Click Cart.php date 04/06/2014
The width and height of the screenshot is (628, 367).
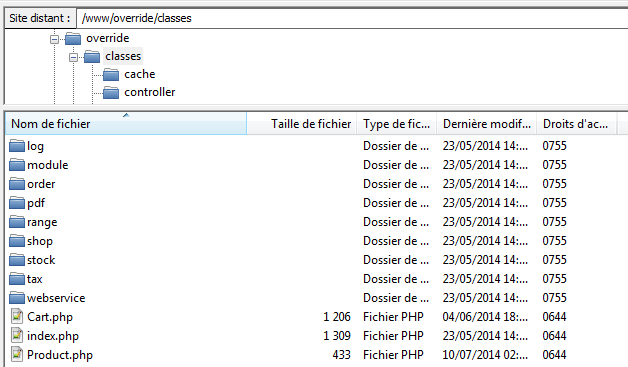point(485,317)
